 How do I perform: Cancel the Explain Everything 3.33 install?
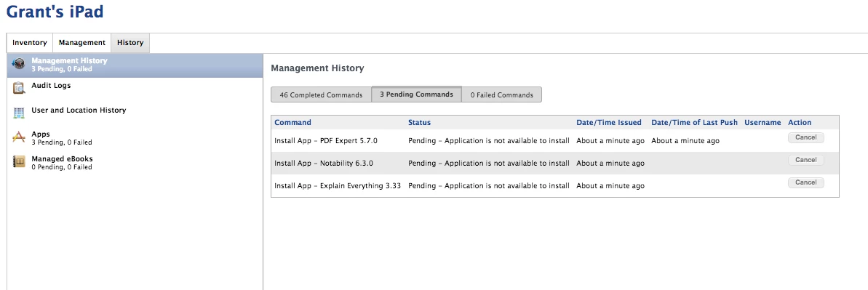(x=806, y=182)
